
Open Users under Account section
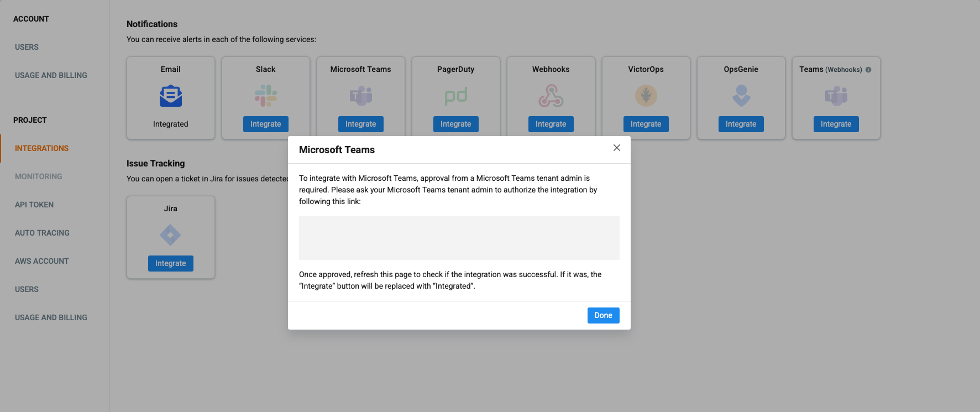click(27, 47)
